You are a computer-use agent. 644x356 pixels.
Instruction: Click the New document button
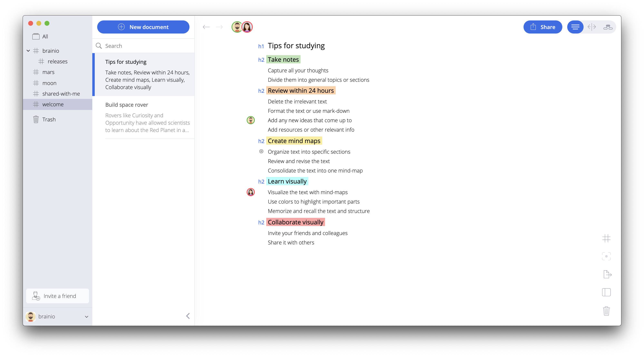[143, 27]
